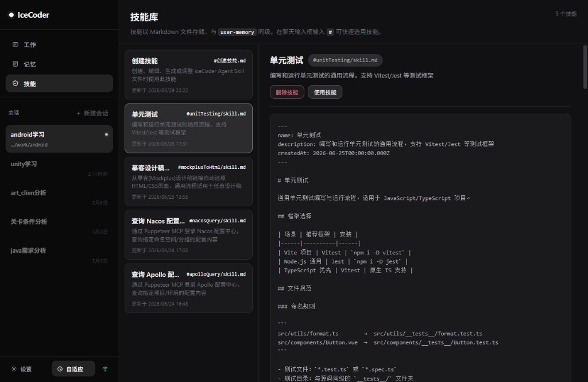Click the 技能库 page title
Viewport: 588px width, 382px height.
(x=144, y=17)
